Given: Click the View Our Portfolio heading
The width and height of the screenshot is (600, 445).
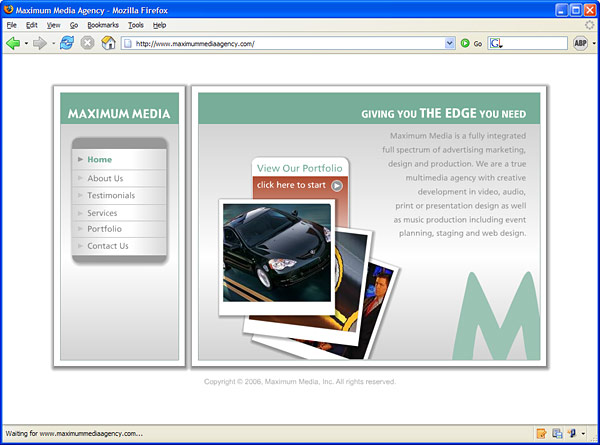Looking at the screenshot, I should click(x=300, y=168).
